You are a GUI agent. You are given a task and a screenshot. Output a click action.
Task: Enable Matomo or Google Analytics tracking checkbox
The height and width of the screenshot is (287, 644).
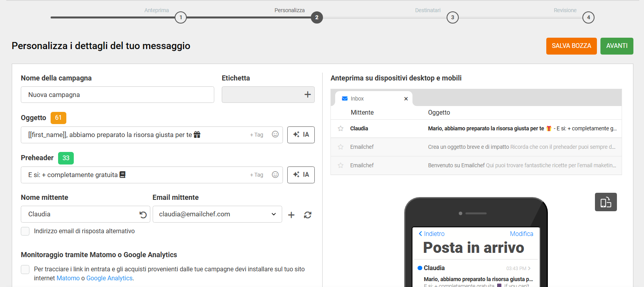pos(26,269)
